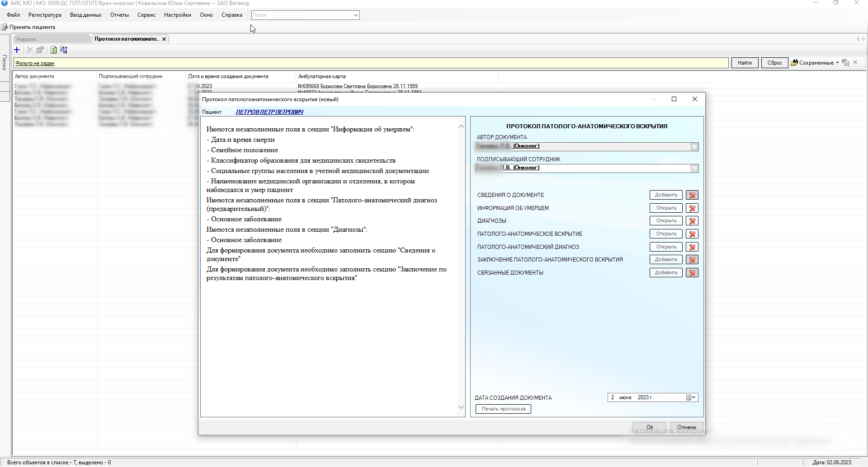Open the Окно menu
The width and height of the screenshot is (868, 467).
click(206, 15)
